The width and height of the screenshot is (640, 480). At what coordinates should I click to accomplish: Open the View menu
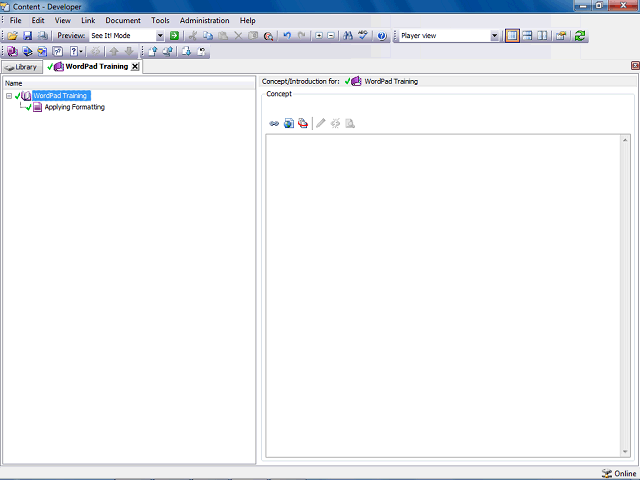(x=62, y=20)
